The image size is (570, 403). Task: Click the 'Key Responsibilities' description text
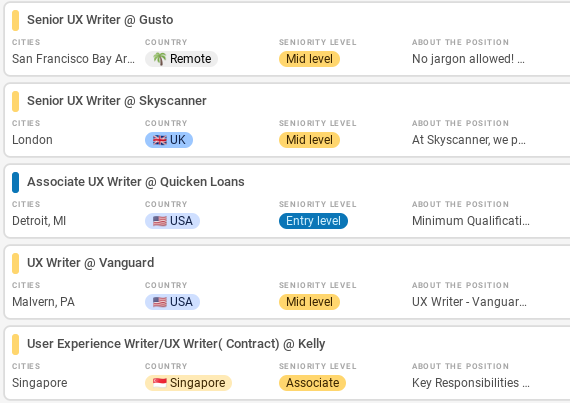(x=470, y=383)
